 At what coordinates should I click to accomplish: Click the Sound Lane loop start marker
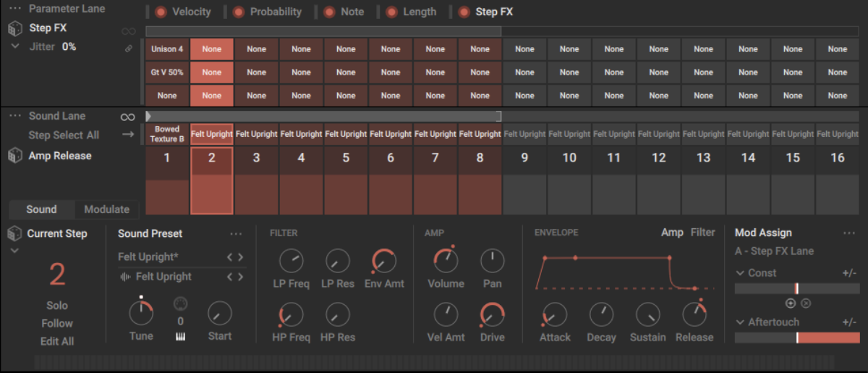click(148, 116)
